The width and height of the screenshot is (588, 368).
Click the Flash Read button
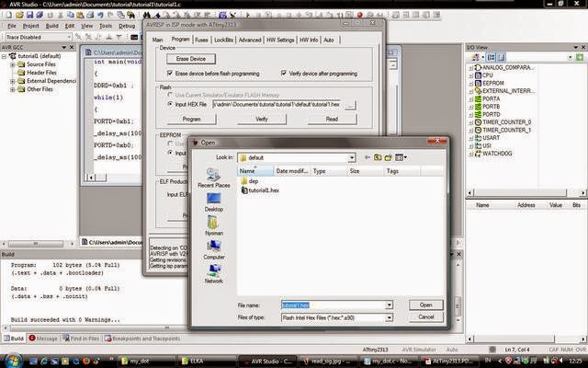point(332,119)
